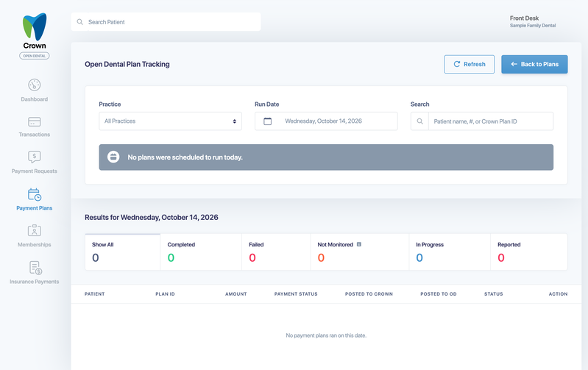
Task: Select the Show All results tab
Action: click(123, 252)
